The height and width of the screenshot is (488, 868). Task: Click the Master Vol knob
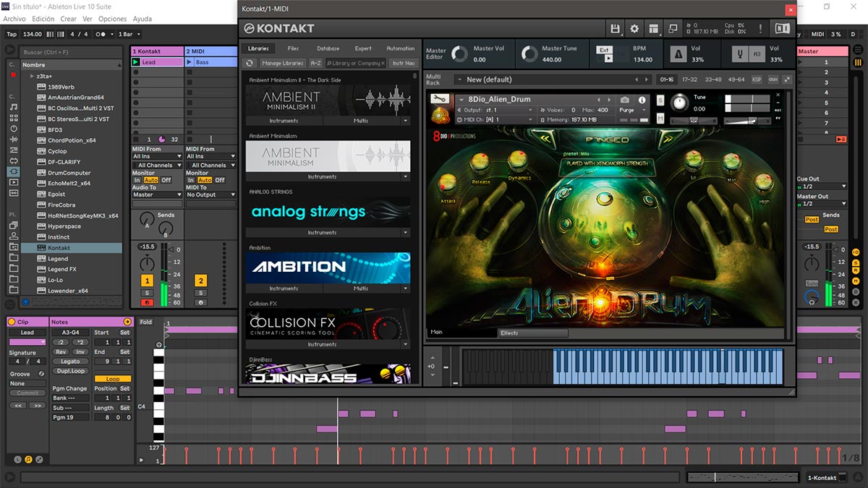click(459, 54)
